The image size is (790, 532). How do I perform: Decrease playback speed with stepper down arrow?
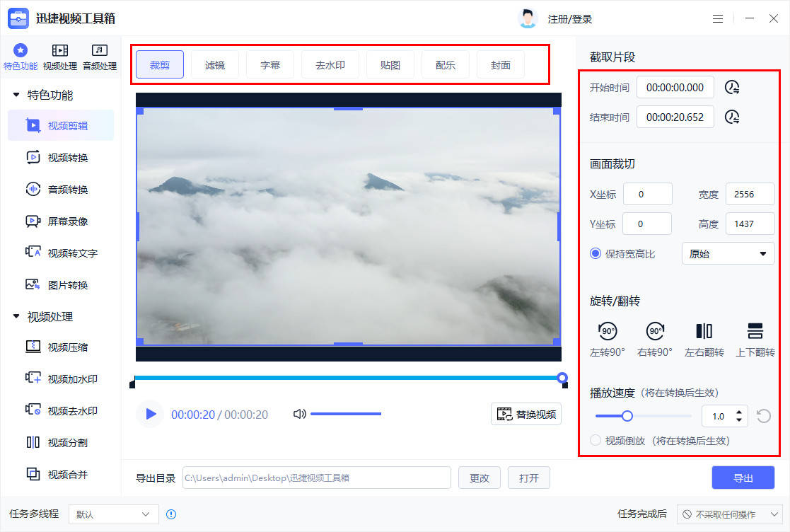[738, 420]
